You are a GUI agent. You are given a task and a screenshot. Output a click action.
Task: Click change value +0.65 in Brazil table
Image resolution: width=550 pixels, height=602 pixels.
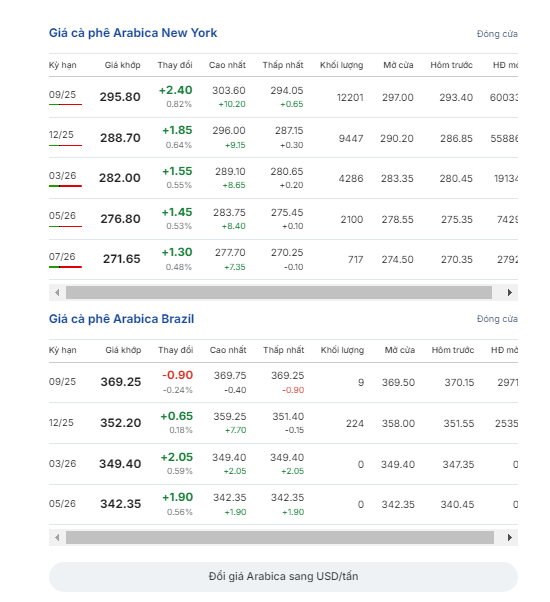[x=177, y=416]
